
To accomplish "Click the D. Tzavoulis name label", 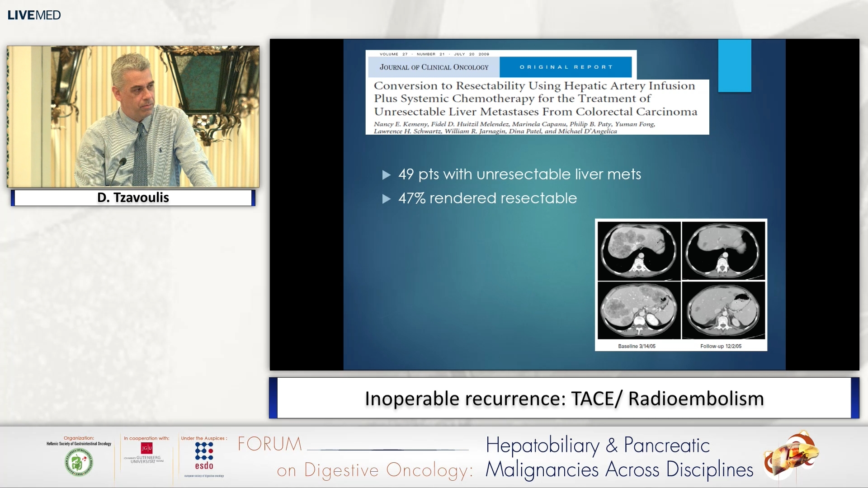I will click(x=133, y=197).
